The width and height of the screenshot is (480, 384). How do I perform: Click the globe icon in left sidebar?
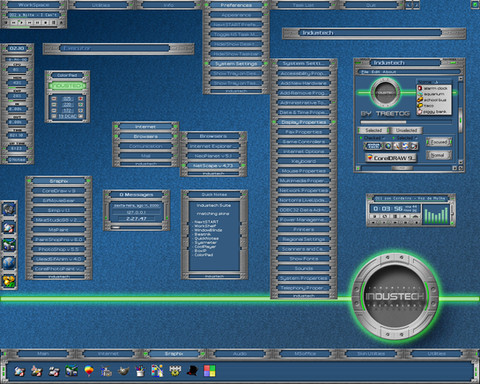tap(9, 263)
